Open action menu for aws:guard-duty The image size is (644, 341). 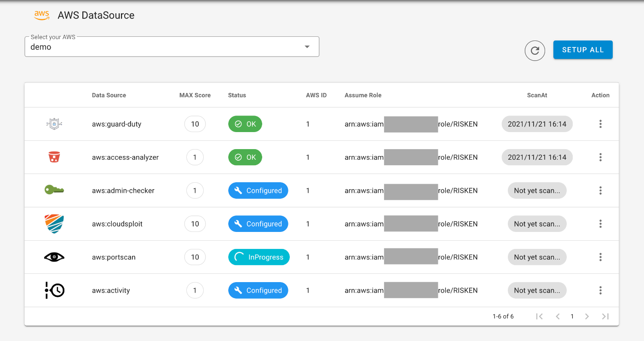(x=600, y=124)
